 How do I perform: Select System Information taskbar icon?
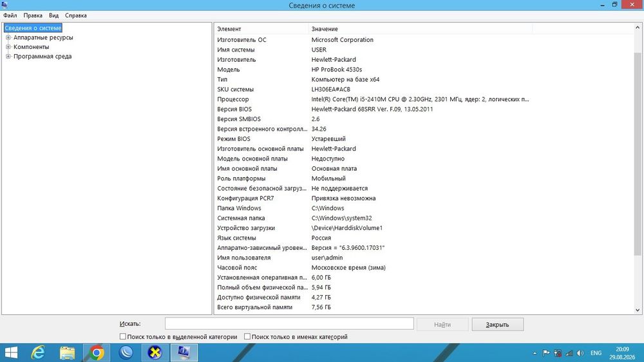coord(184,352)
